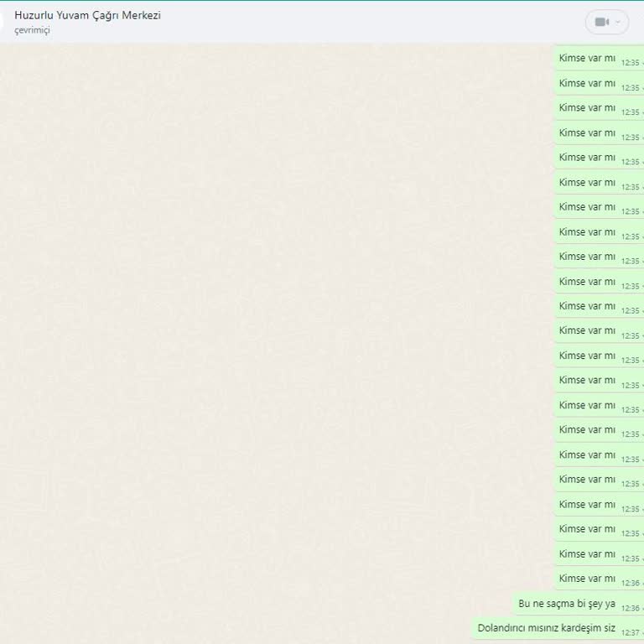Click the 12:37 timestamp on the last message
This screenshot has width=644, height=644.
[x=630, y=632]
